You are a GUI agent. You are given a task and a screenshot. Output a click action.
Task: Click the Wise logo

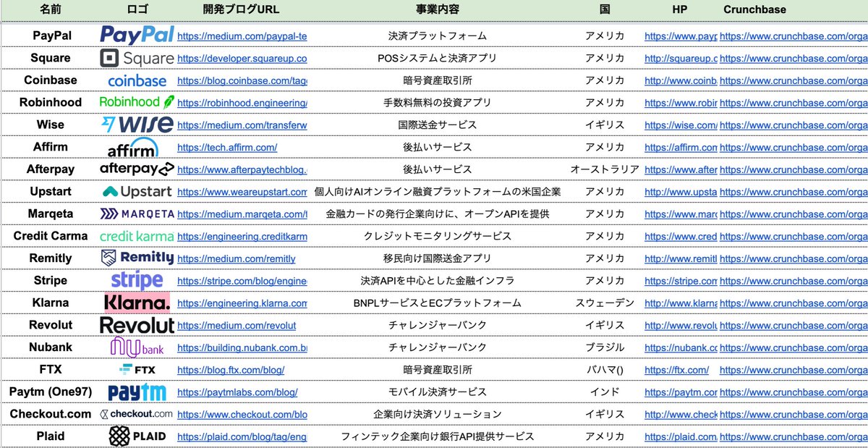pos(137,124)
